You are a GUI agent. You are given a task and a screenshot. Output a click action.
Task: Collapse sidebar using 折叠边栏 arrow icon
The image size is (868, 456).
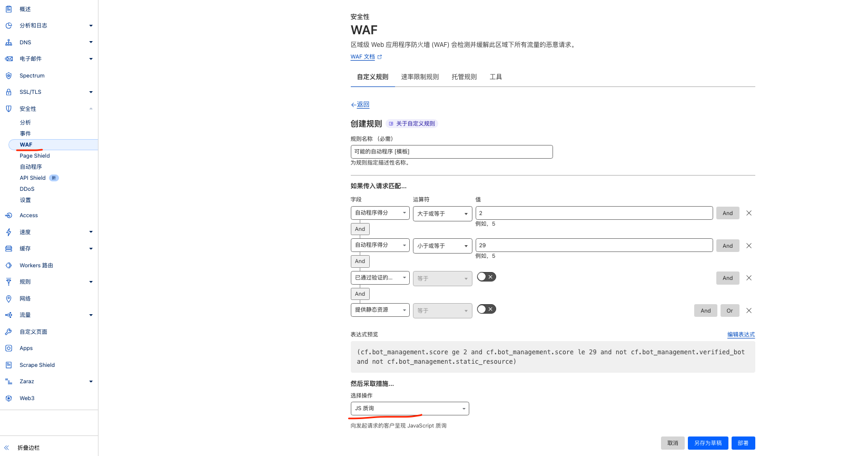7,448
